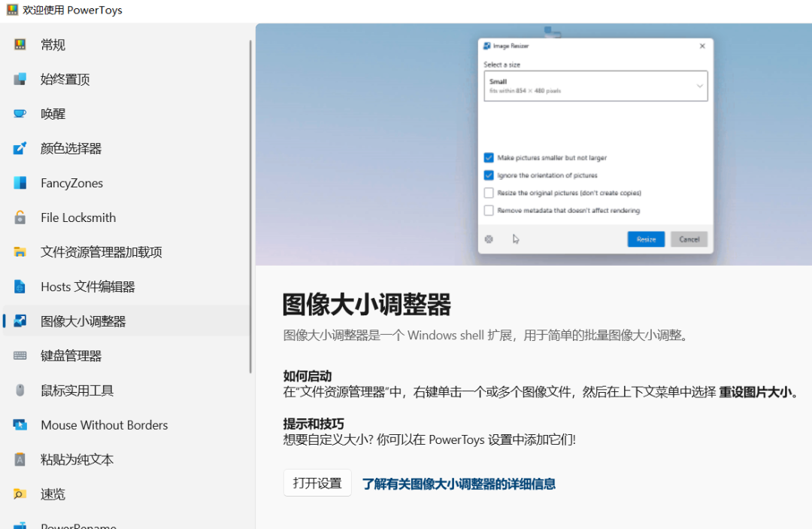The image size is (812, 529).
Task: Click the 打开设置 button
Action: (x=317, y=483)
